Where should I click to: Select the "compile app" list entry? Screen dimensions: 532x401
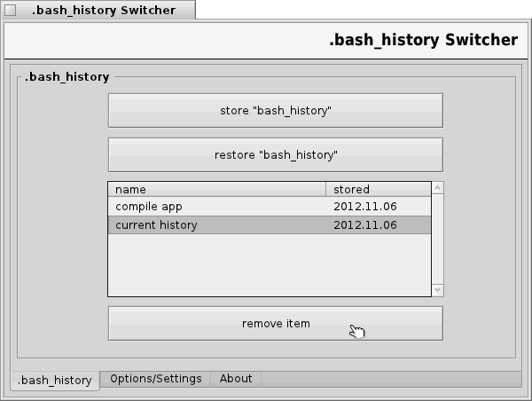point(149,207)
